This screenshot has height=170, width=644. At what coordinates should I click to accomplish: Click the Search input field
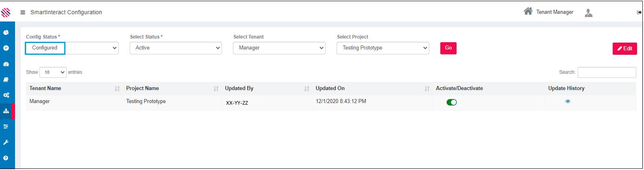click(607, 72)
